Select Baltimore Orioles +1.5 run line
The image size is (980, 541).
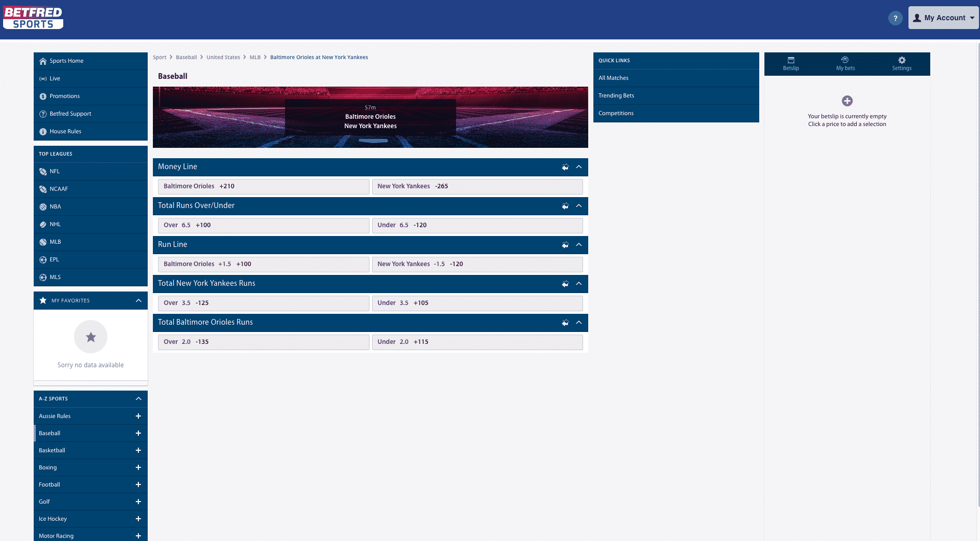point(263,265)
